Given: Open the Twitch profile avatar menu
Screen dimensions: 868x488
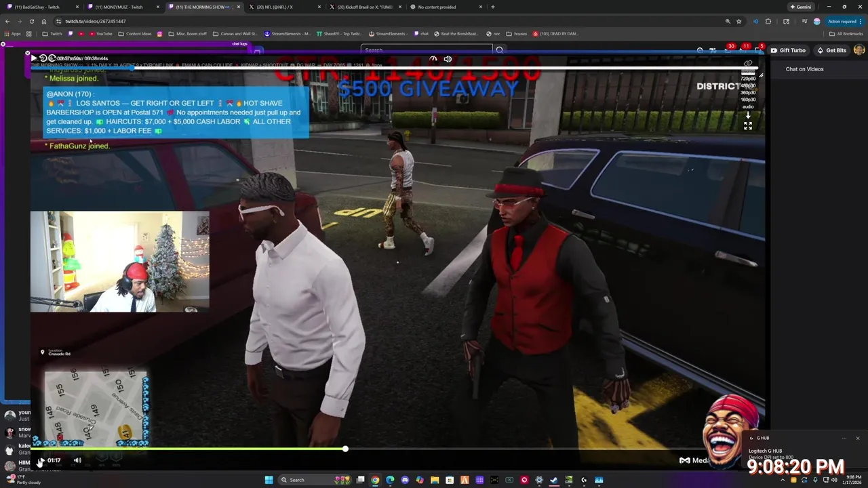Looking at the screenshot, I should pyautogui.click(x=859, y=50).
